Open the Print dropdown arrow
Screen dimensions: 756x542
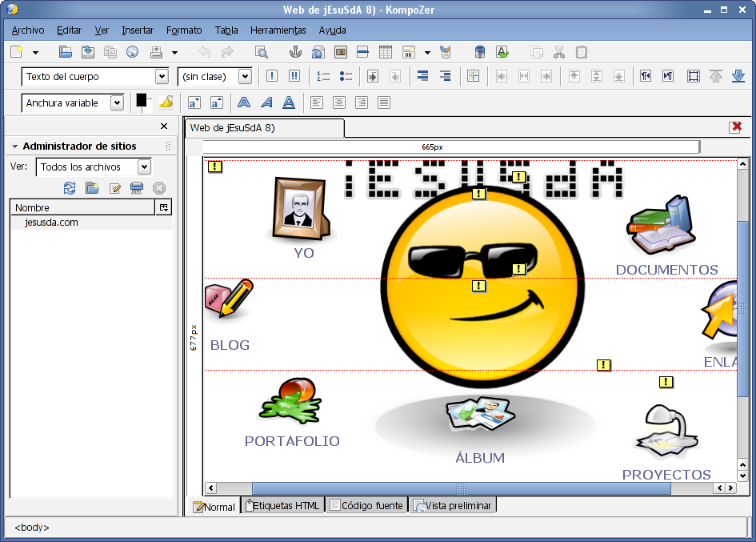(x=174, y=53)
